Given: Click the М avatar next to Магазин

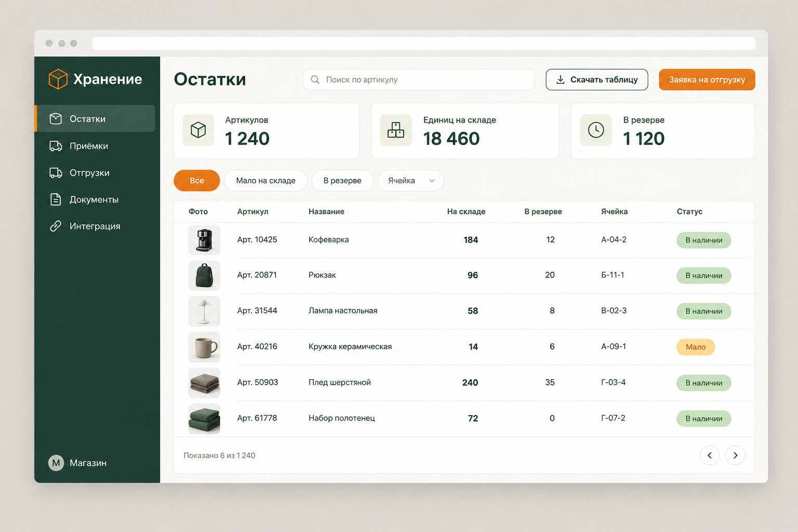Looking at the screenshot, I should (x=56, y=463).
